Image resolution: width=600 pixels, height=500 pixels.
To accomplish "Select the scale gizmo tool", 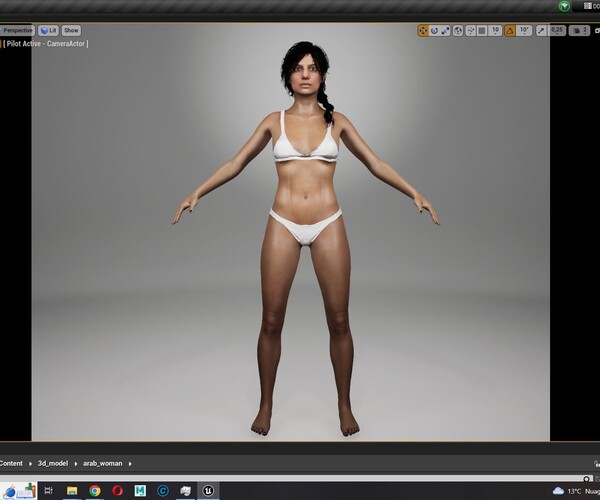I will [x=445, y=31].
